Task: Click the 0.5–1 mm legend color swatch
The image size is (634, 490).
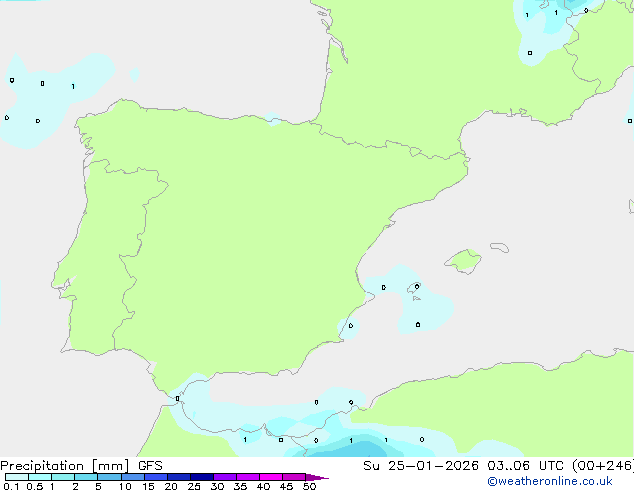Action: coord(40,477)
